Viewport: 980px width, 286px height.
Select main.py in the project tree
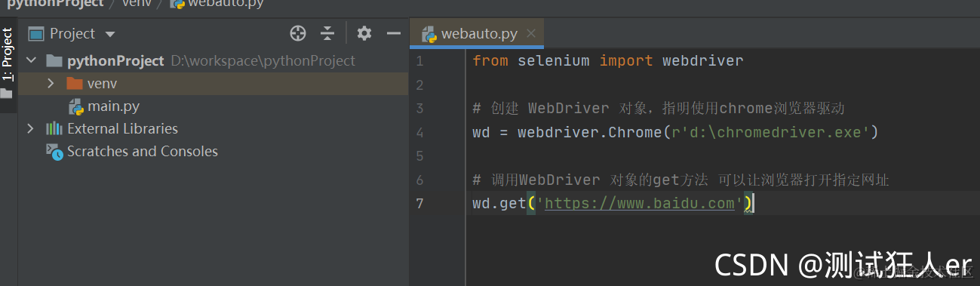(x=113, y=106)
